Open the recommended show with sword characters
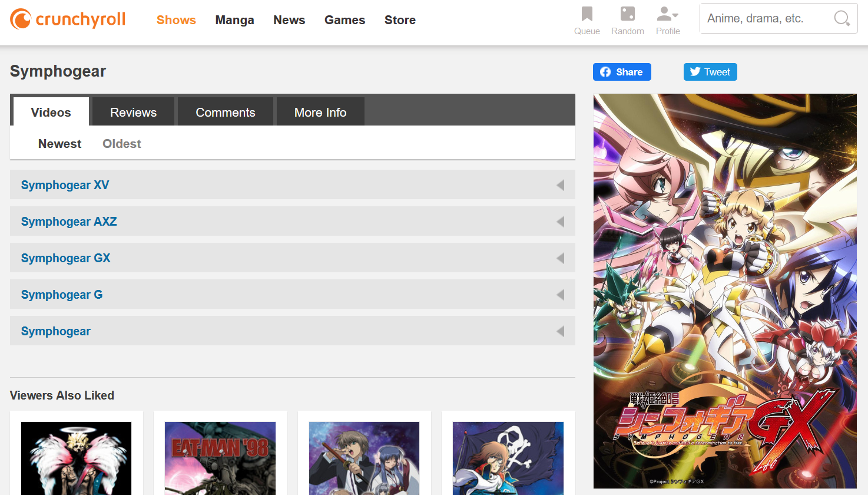 pos(365,458)
